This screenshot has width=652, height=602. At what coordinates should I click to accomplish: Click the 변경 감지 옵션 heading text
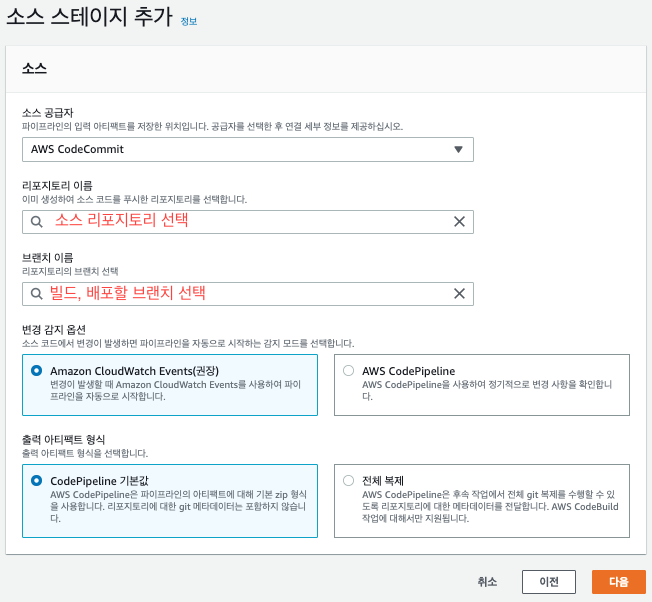(x=54, y=330)
